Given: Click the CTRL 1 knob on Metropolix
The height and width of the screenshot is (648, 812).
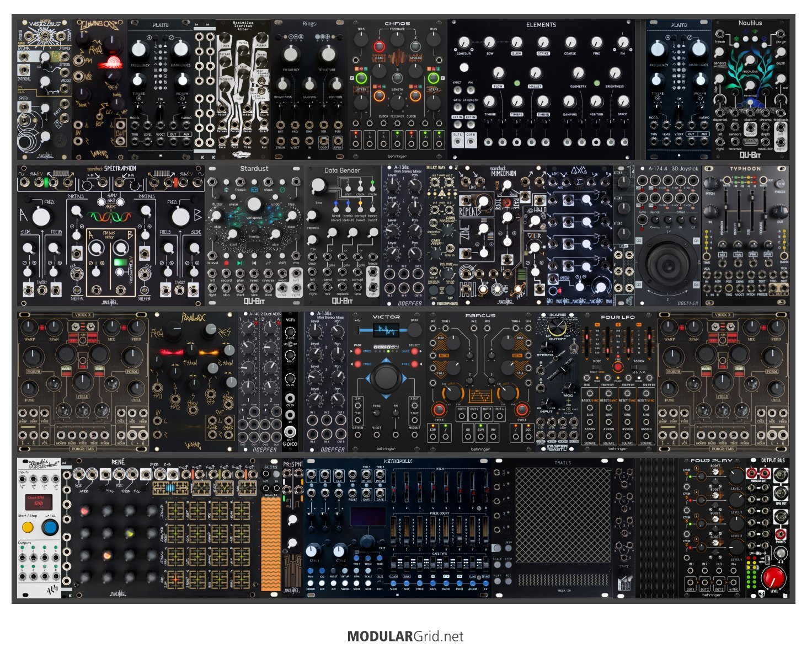Looking at the screenshot, I should click(x=312, y=550).
